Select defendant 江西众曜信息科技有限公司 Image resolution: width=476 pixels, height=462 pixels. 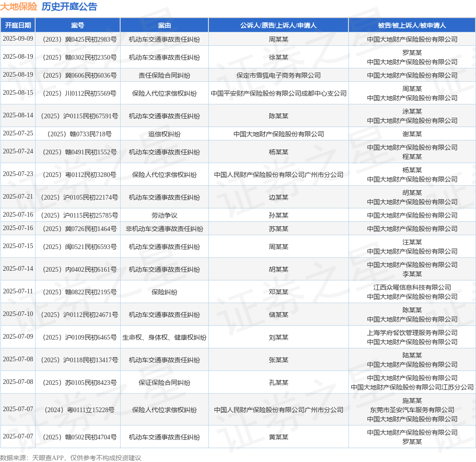(x=412, y=287)
